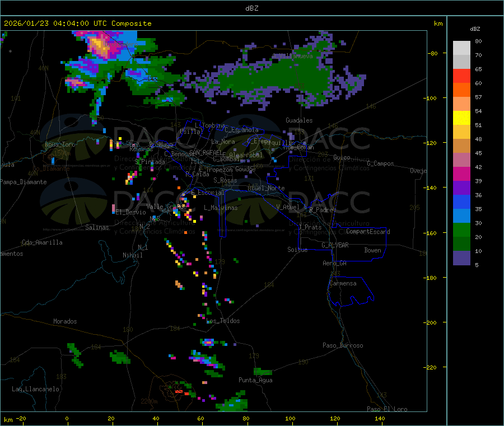Click the 'Salinas' place label
Image resolution: width=504 pixels, height=426 pixels.
[97, 227]
